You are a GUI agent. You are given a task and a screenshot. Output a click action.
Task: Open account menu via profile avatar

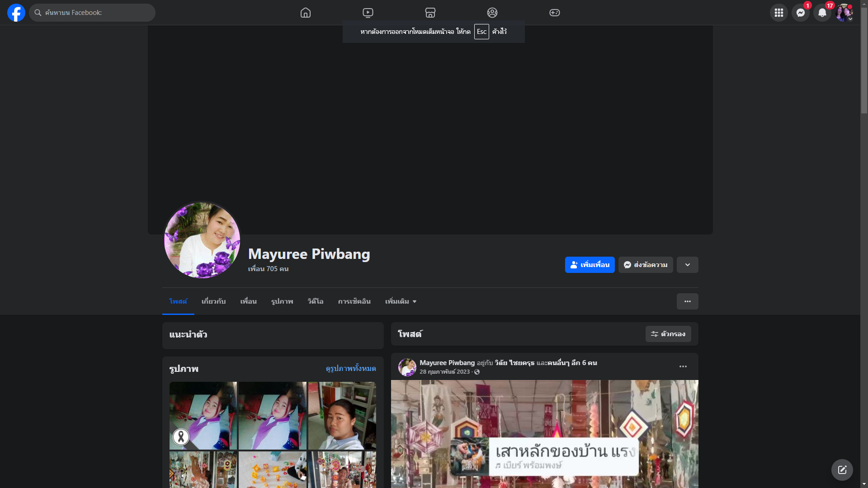[x=844, y=13]
